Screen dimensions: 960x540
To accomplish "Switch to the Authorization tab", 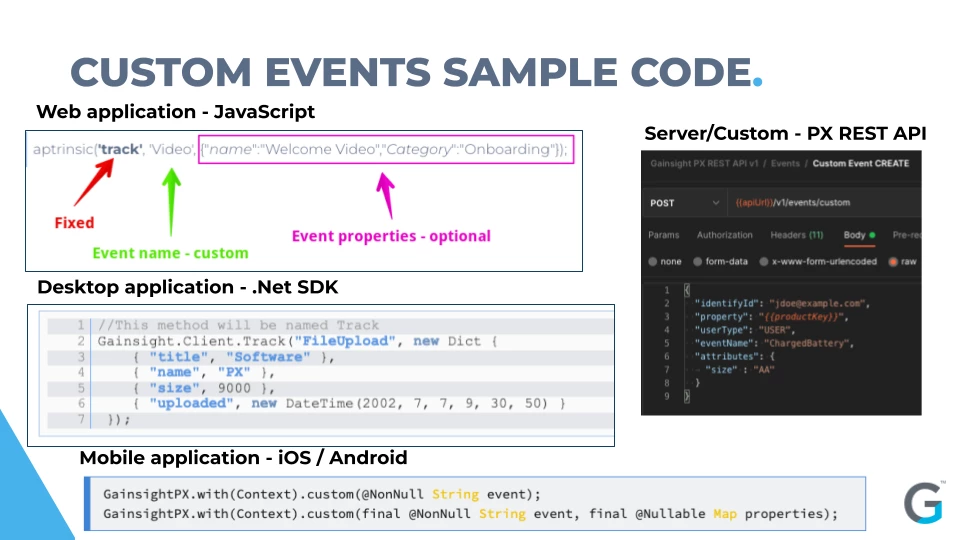I will [x=724, y=235].
